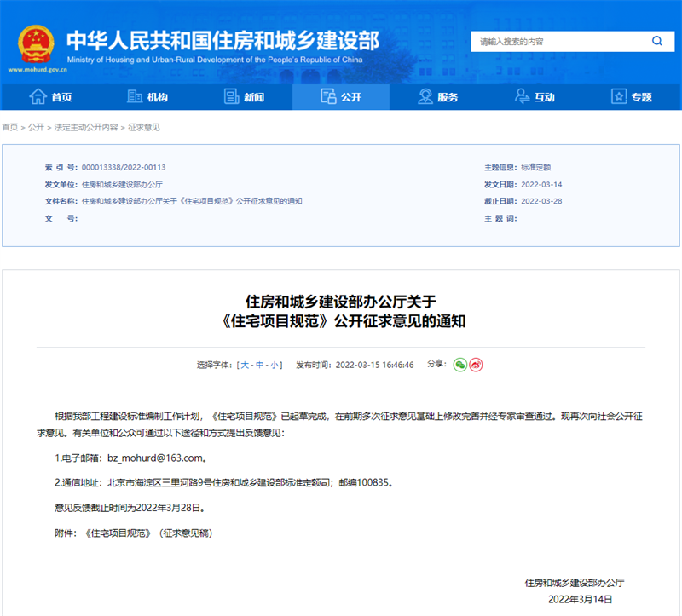Click the 新闻 news icon

(x=231, y=97)
